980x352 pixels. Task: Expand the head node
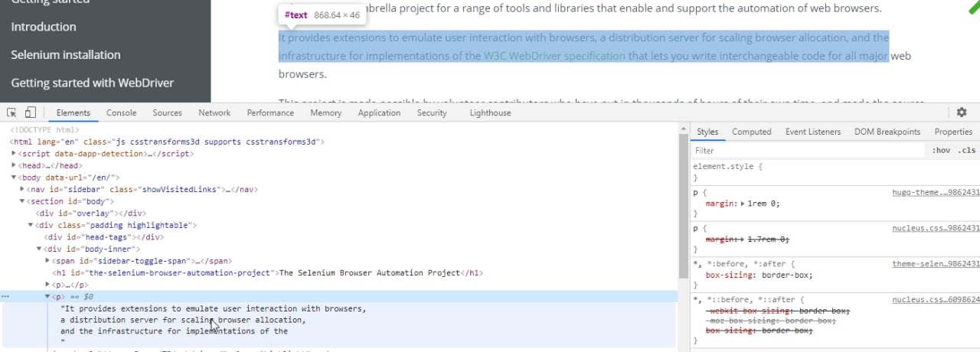pyautogui.click(x=14, y=165)
